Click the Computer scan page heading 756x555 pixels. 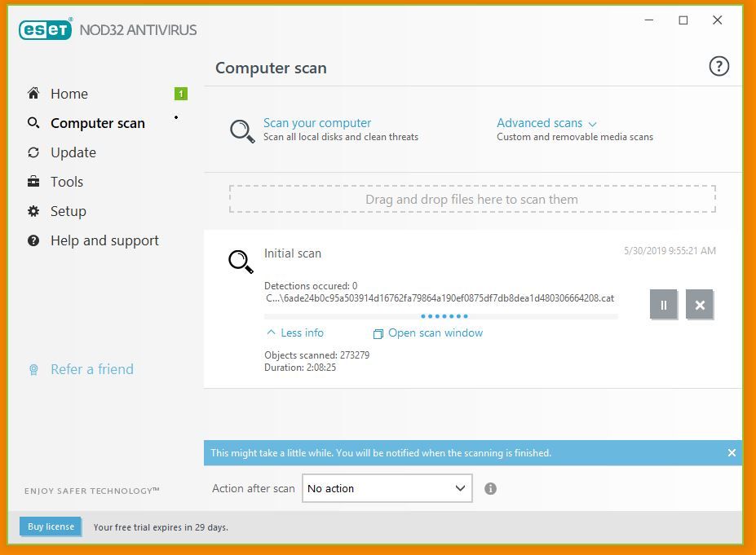click(271, 68)
